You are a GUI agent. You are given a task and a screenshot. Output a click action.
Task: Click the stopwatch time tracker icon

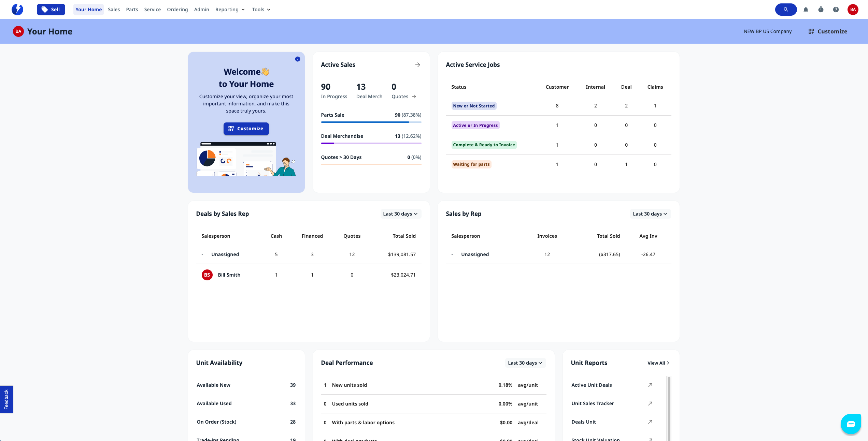(x=821, y=9)
